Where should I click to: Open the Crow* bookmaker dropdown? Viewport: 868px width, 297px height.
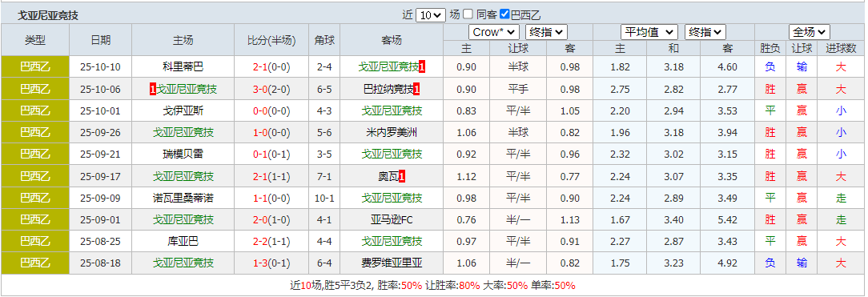(x=494, y=32)
